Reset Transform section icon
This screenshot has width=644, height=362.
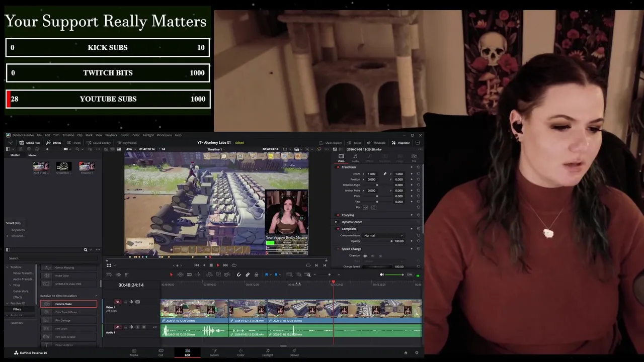point(418,167)
